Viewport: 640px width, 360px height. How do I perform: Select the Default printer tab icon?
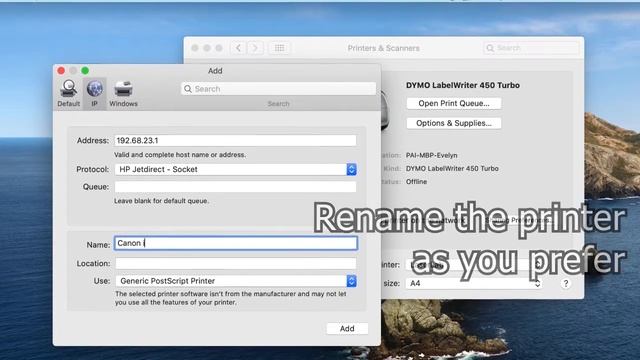(x=69, y=89)
